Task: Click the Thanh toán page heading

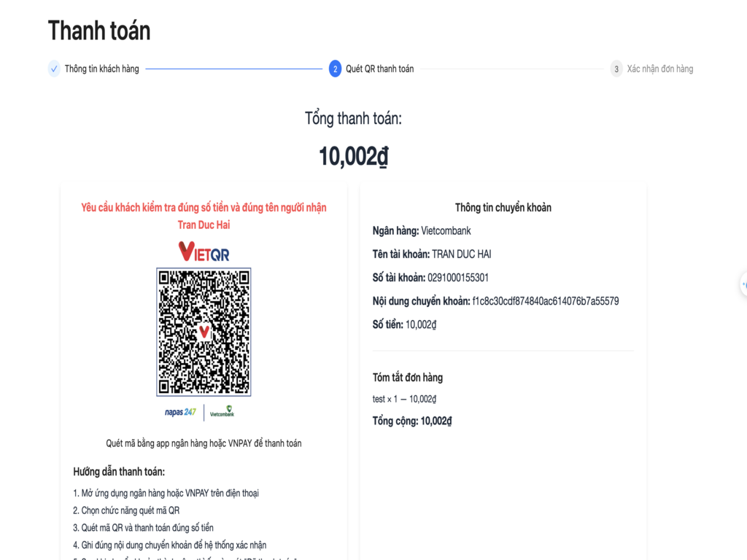Action: coord(99,31)
